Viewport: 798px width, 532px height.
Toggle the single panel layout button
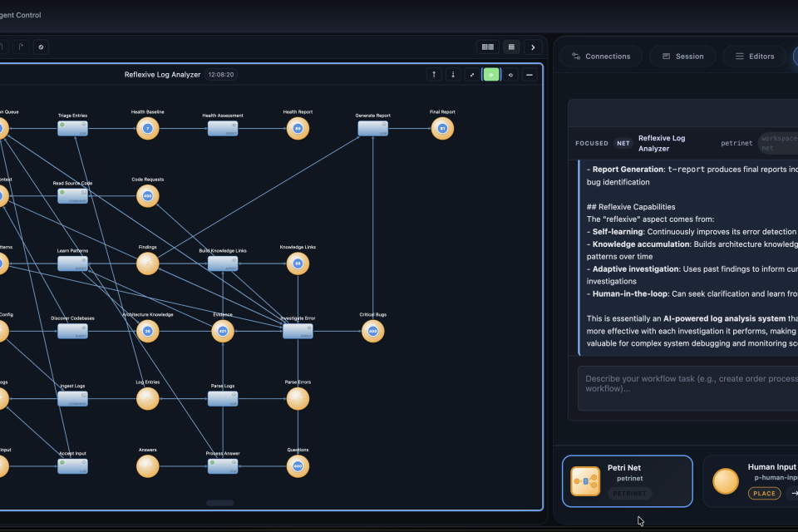pos(511,47)
